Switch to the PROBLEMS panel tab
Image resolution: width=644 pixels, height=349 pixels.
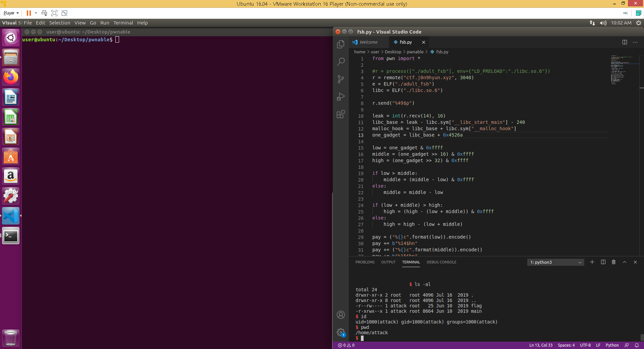pyautogui.click(x=365, y=262)
